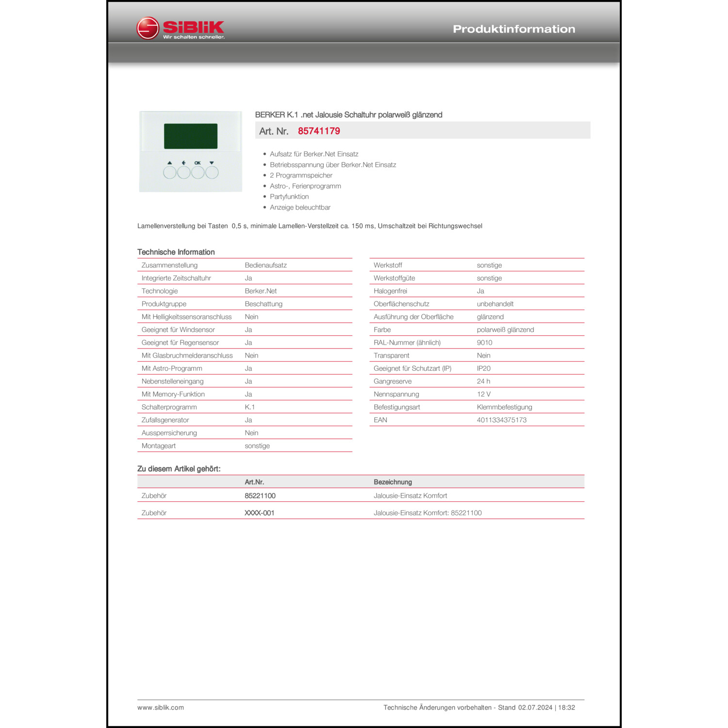Click the value 'Bedienaufsatz' in Zusammenstellung row
The height and width of the screenshot is (728, 728).
pyautogui.click(x=265, y=265)
